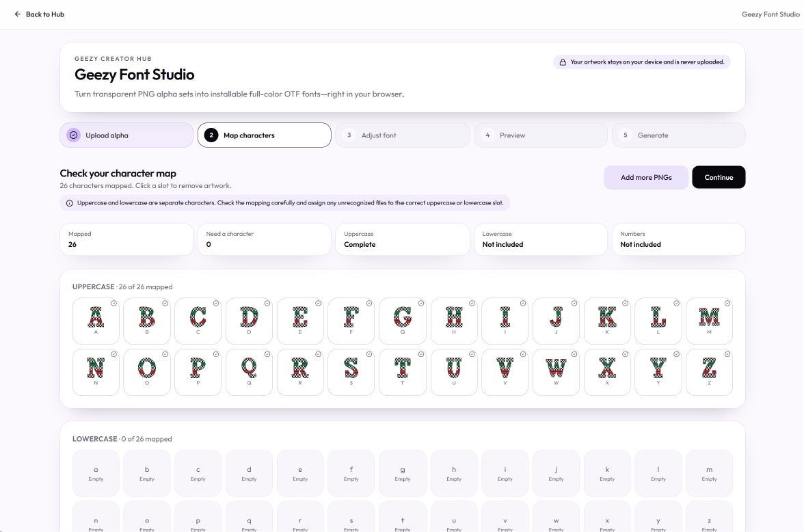Click the empty lowercase f slot

(351, 473)
